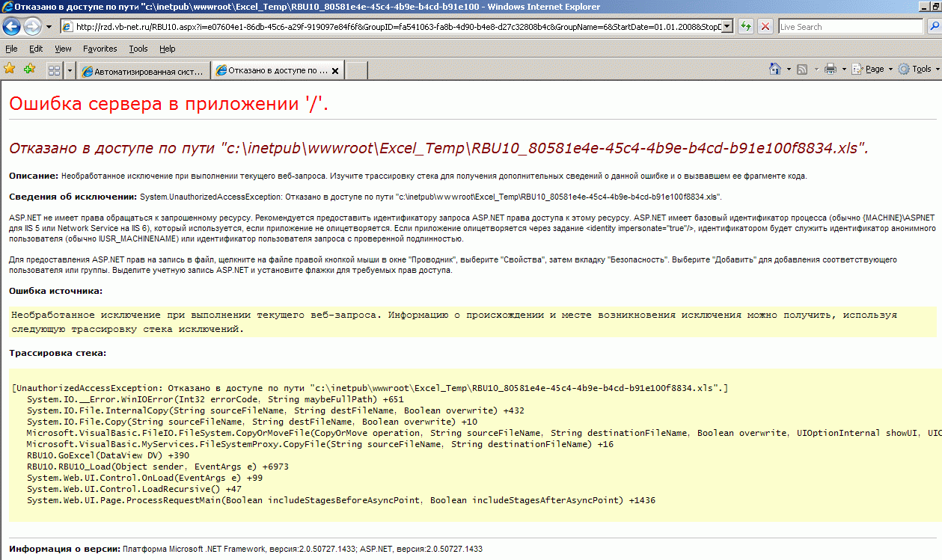This screenshot has width=942, height=560.
Task: Click the Live Search input box
Action: pos(851,27)
